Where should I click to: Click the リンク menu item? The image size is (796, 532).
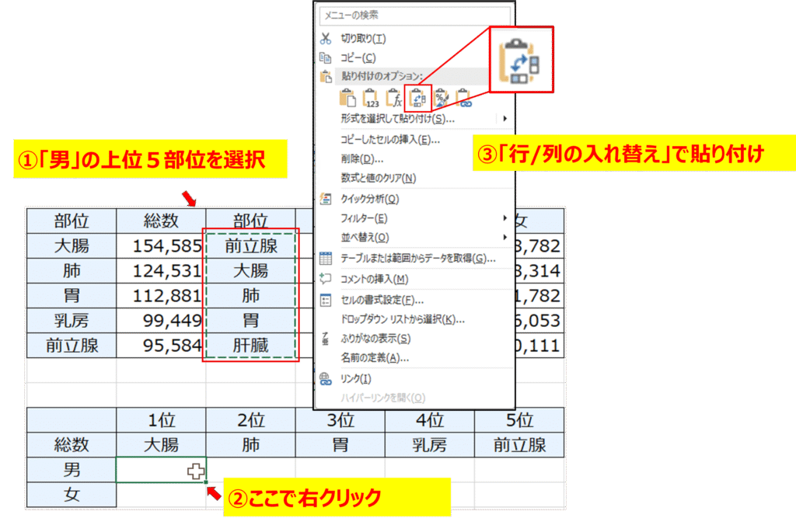tap(356, 378)
